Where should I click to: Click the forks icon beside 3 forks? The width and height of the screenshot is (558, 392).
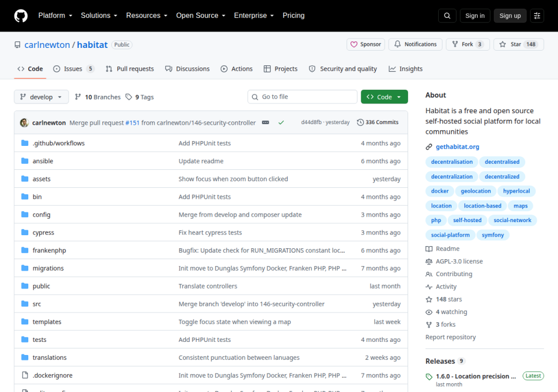[429, 325]
